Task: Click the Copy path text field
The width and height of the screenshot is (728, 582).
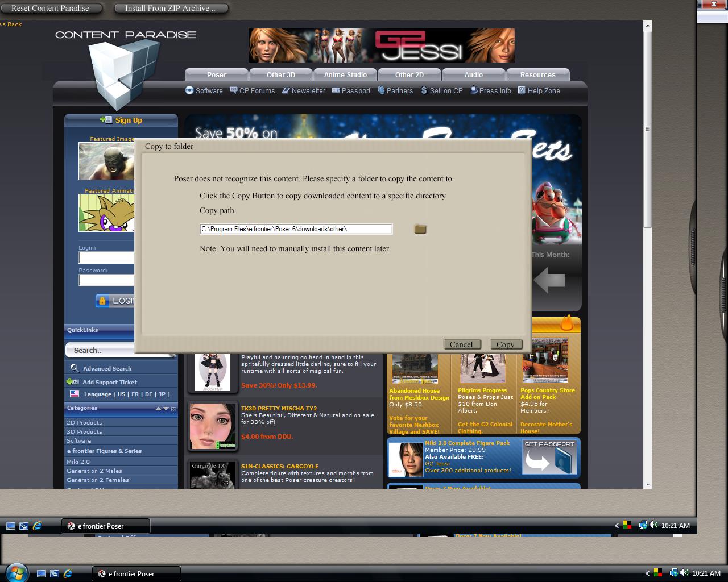Action: [296, 229]
